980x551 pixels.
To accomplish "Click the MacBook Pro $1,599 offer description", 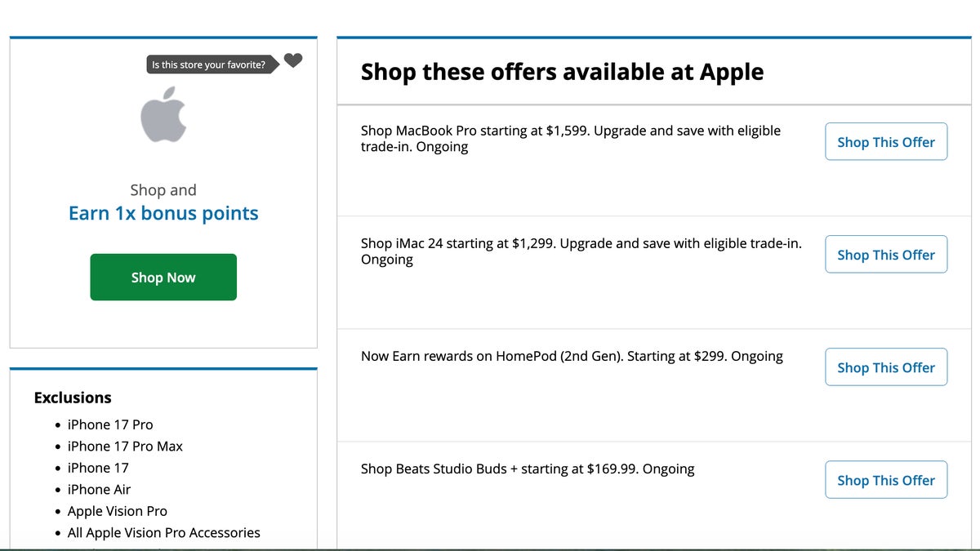I will [x=571, y=139].
